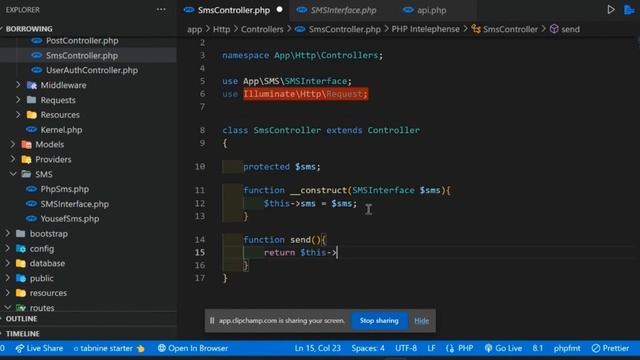Expand the Resources folder under Http
The height and width of the screenshot is (360, 640).
tap(18, 115)
